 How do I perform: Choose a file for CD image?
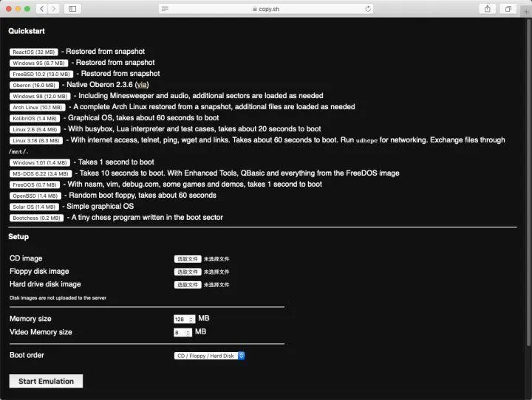(x=188, y=259)
